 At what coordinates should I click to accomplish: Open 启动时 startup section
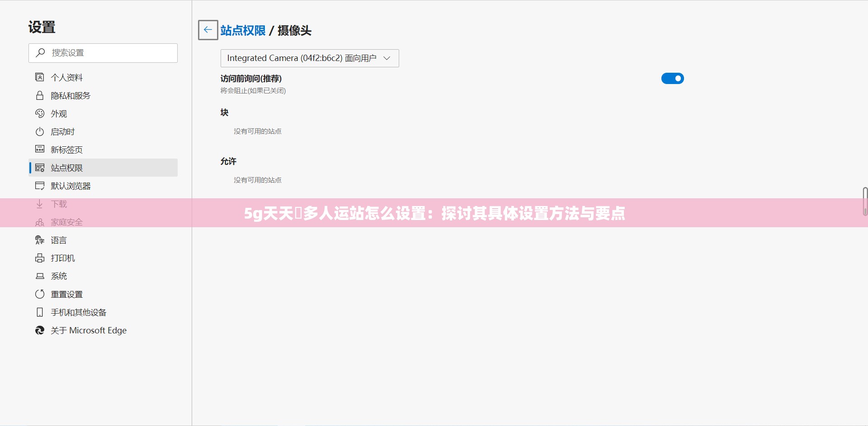coord(103,131)
